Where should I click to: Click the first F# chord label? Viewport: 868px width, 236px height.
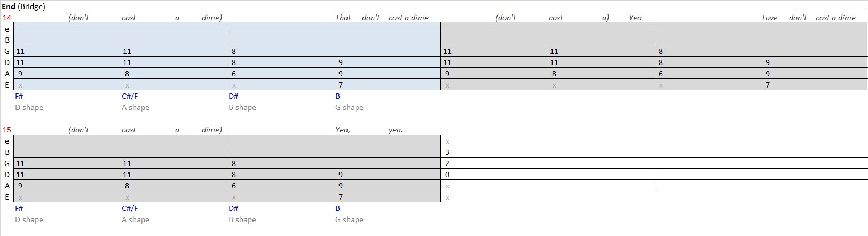click(x=19, y=96)
